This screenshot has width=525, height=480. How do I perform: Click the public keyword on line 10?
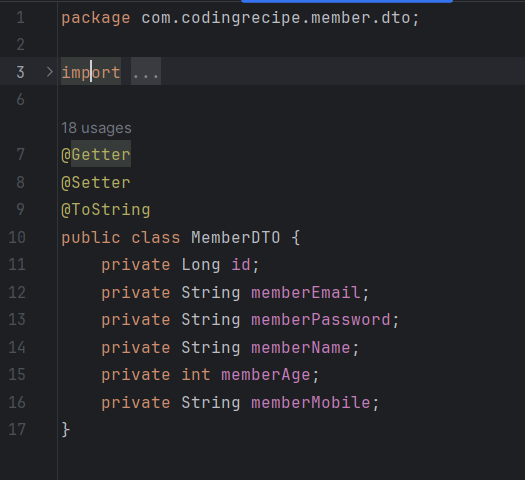click(91, 238)
